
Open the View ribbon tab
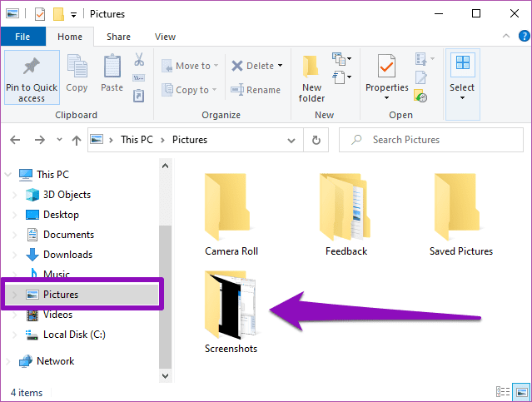[x=165, y=37]
